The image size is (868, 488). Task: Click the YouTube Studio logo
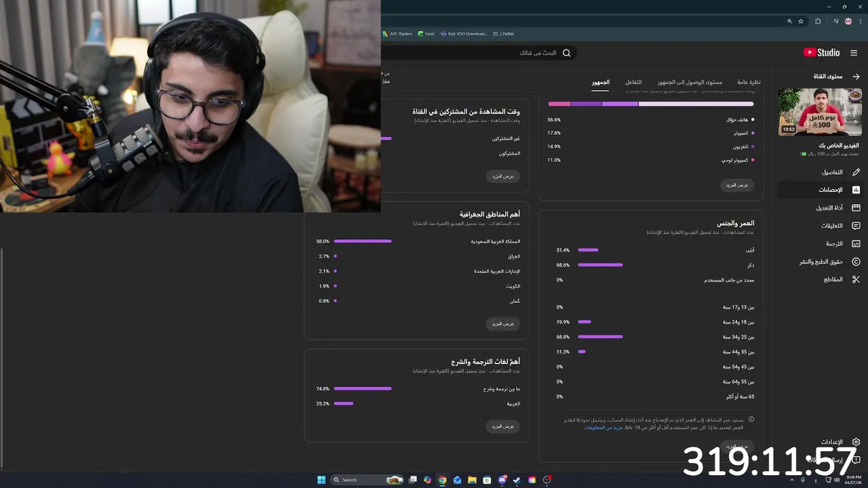tap(821, 53)
